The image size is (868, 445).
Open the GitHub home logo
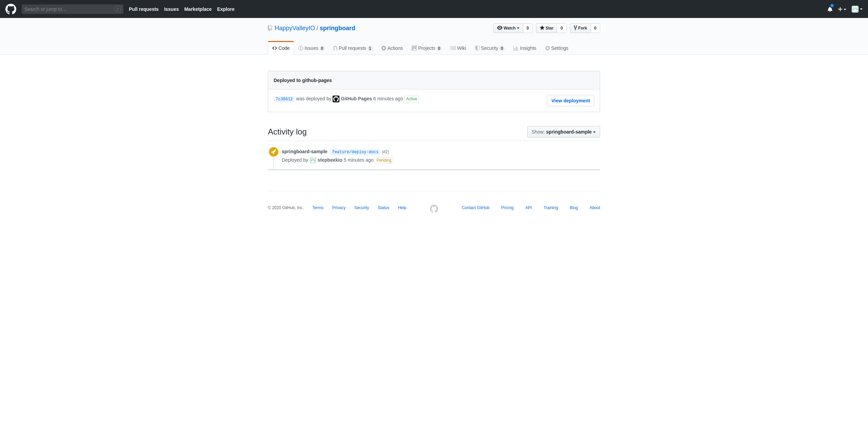coord(11,9)
